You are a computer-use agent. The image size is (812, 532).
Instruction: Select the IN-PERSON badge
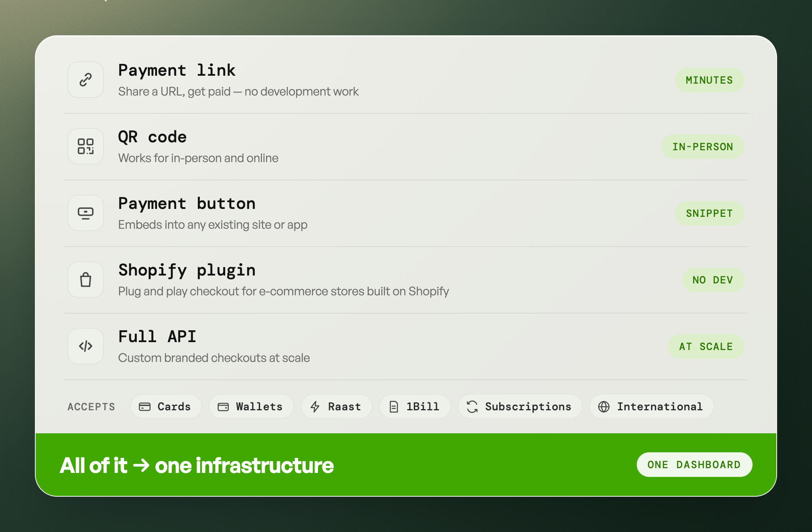click(x=703, y=147)
